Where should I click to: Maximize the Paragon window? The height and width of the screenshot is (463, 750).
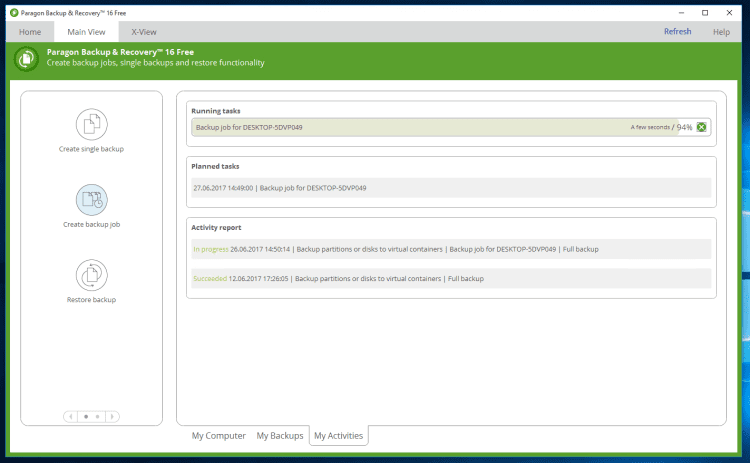point(705,13)
